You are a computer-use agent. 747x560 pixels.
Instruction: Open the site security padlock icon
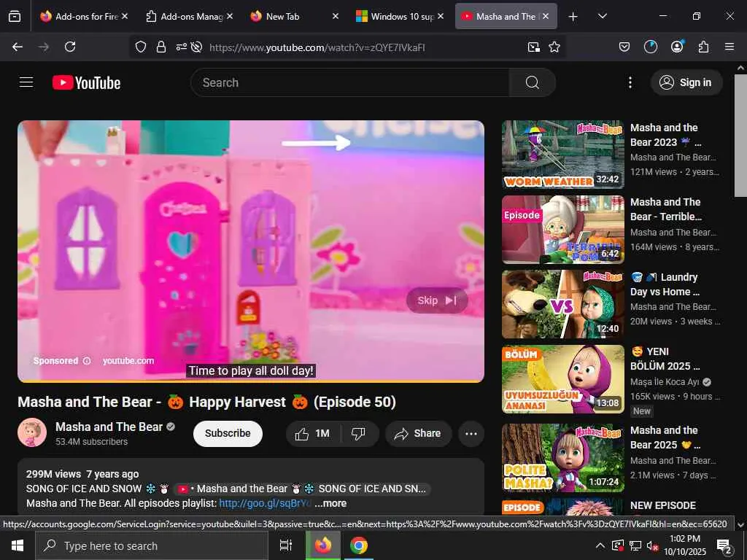tap(161, 47)
